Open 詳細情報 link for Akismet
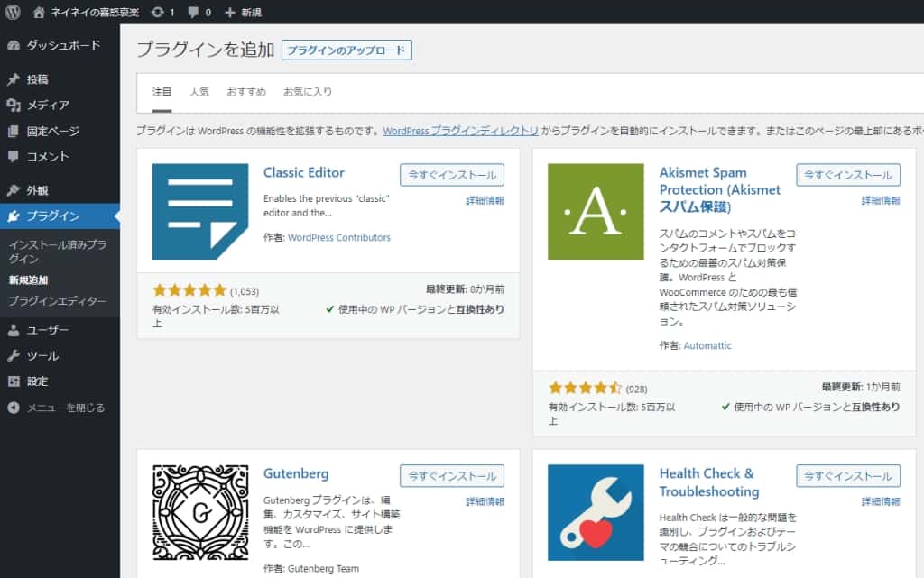The width and height of the screenshot is (924, 578). [x=881, y=201]
